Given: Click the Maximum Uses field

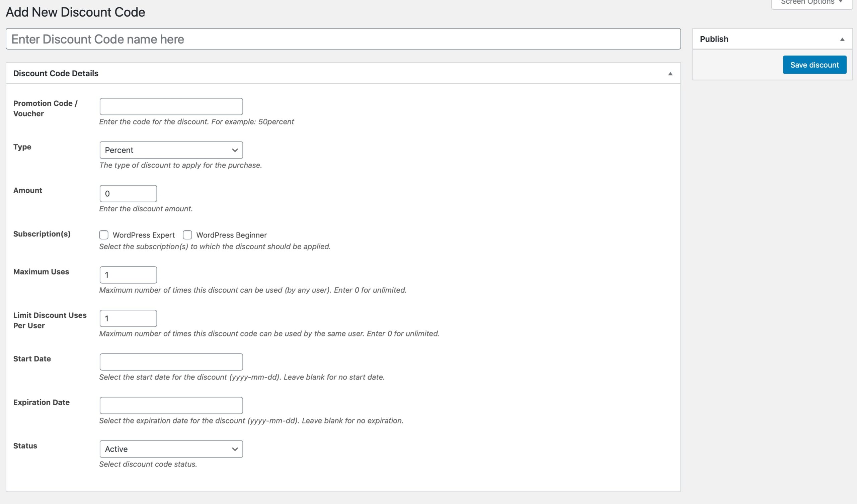Looking at the screenshot, I should tap(128, 275).
